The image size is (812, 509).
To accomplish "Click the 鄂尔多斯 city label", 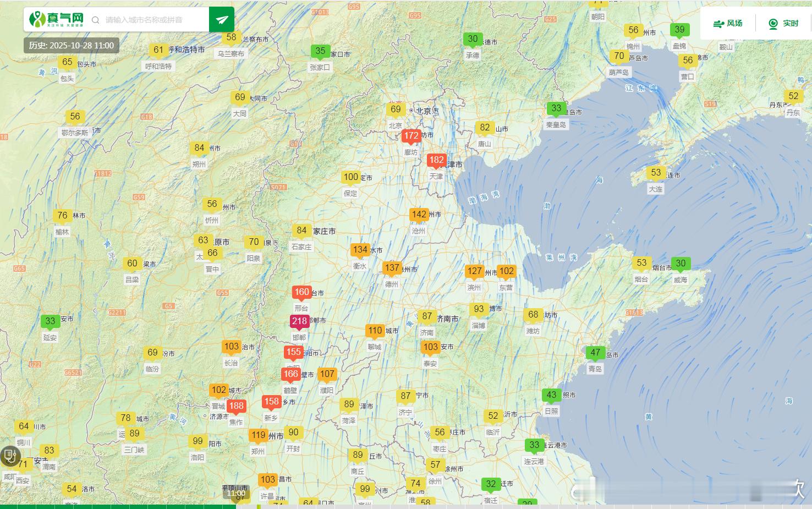I will click(x=75, y=133).
